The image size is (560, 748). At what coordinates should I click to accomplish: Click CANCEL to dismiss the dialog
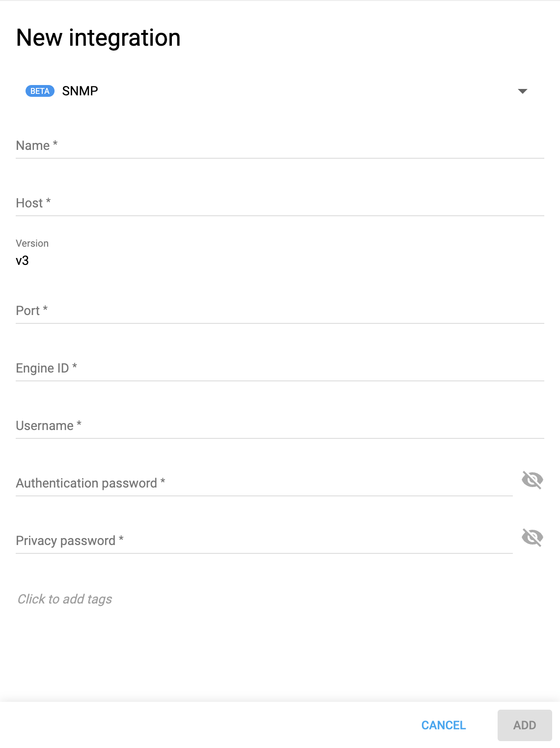(x=443, y=725)
